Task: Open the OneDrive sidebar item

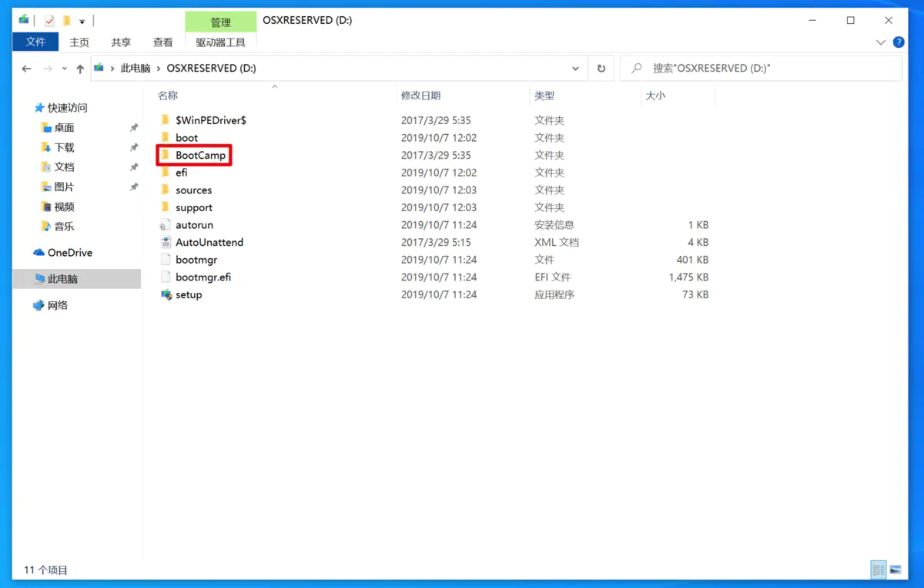Action: 70,253
